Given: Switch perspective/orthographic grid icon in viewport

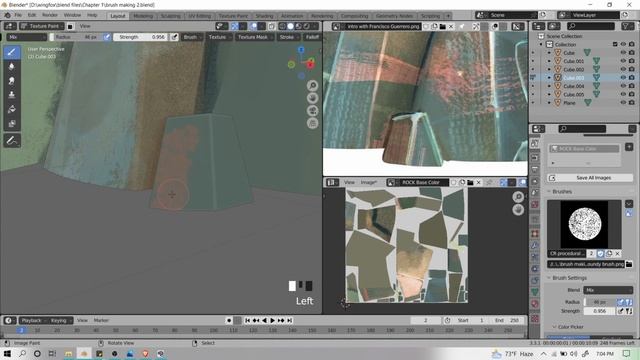Looking at the screenshot, I should click(313, 123).
